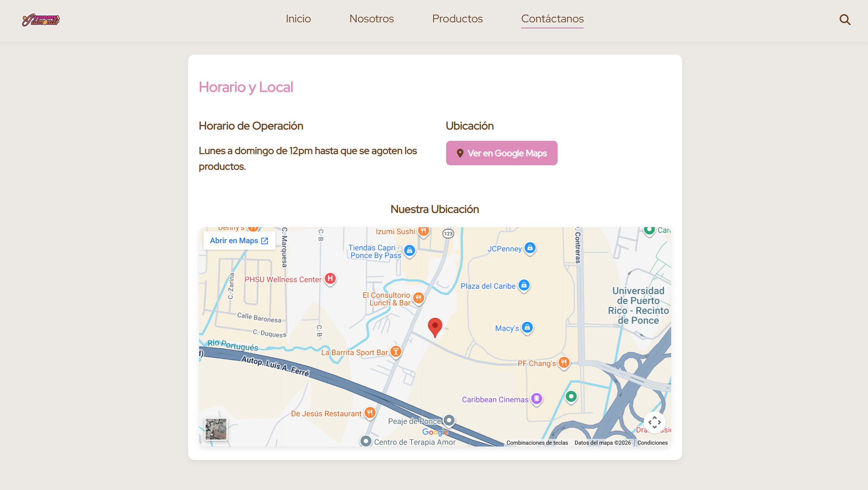This screenshot has width=868, height=490.
Task: Click the Caribbean Cinemas movie icon
Action: pyautogui.click(x=536, y=399)
